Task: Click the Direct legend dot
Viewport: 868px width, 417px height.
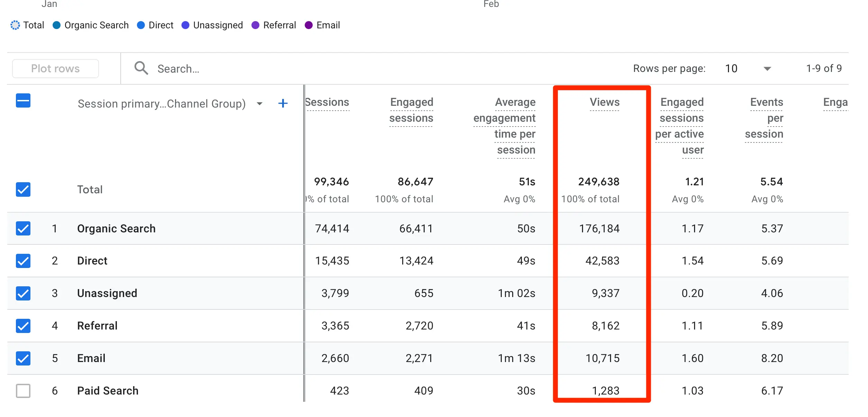Action: click(141, 25)
